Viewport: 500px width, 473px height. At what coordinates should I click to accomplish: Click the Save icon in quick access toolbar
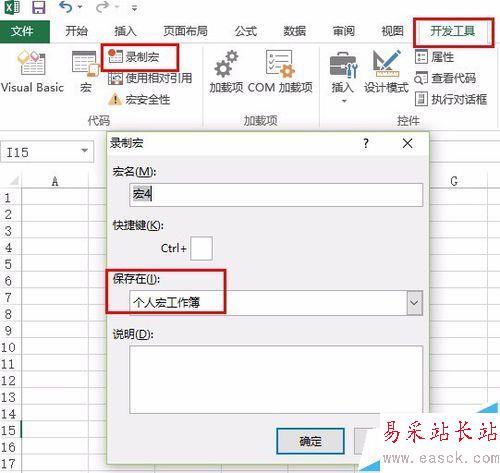[x=39, y=7]
